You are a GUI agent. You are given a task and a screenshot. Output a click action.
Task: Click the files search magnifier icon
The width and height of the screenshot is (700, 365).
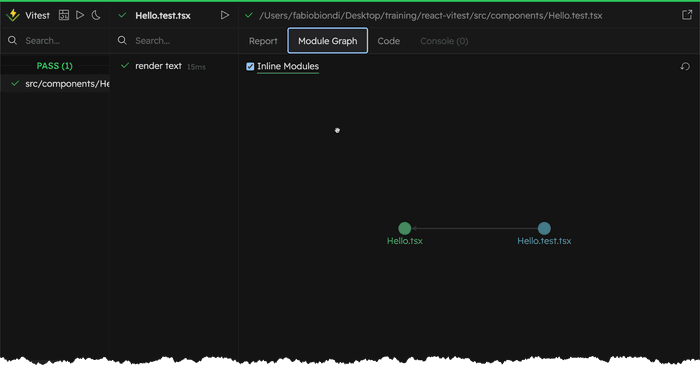pos(12,41)
